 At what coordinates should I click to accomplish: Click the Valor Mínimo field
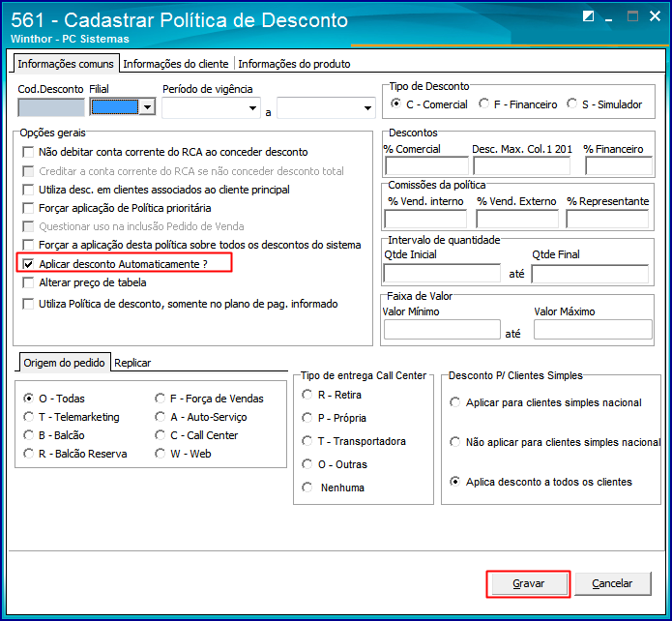[442, 330]
